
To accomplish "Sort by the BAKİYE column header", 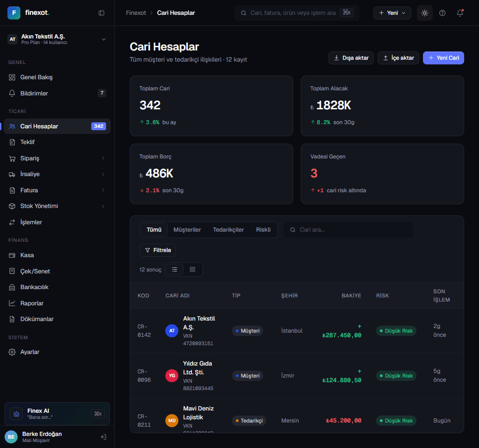I will [x=351, y=296].
